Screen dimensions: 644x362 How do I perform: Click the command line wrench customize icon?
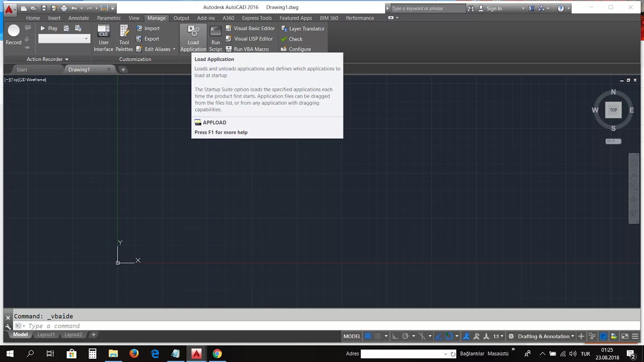tap(8, 327)
